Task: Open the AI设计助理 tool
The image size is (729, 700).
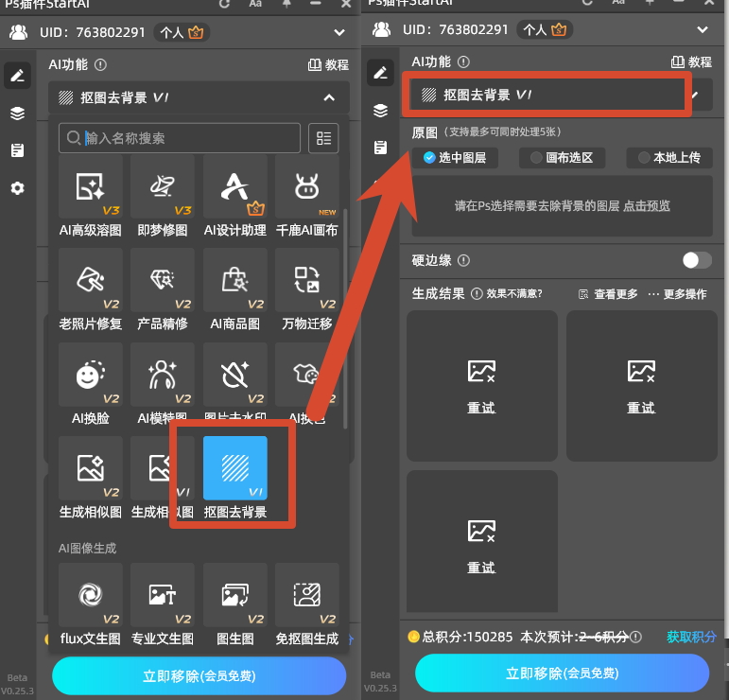Action: (x=234, y=186)
